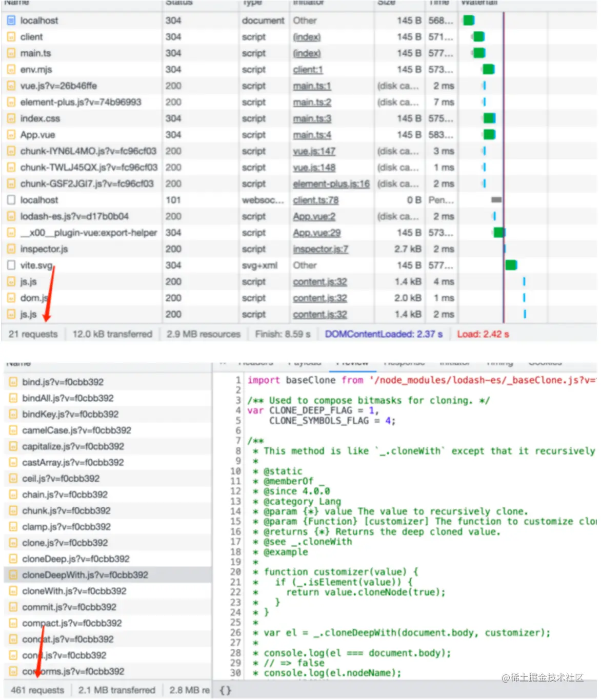
Task: Click the script icon next to client
Action: (x=11, y=37)
